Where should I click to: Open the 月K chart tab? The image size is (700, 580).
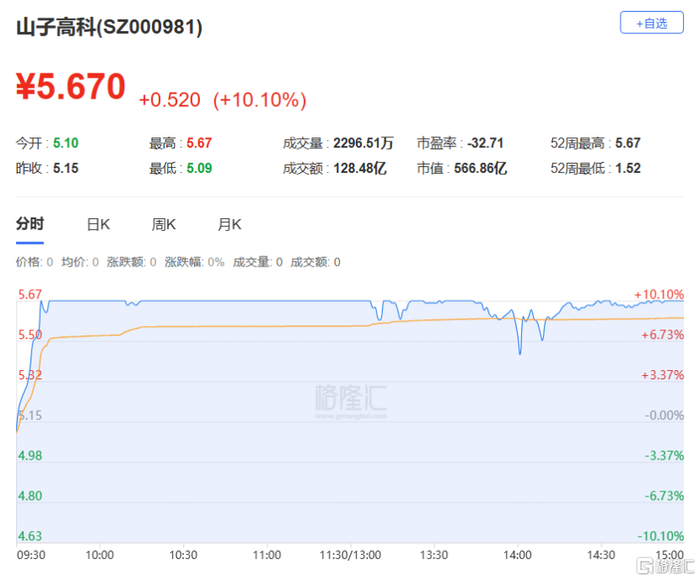[x=229, y=224]
